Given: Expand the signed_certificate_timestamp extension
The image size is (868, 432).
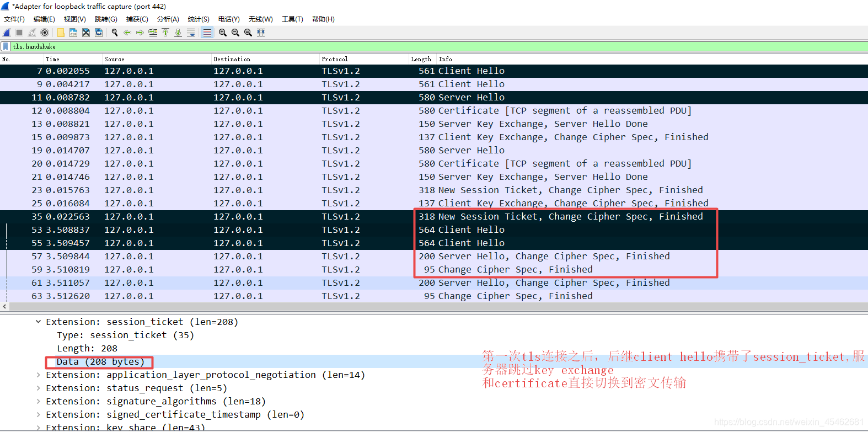Looking at the screenshot, I should (x=38, y=414).
